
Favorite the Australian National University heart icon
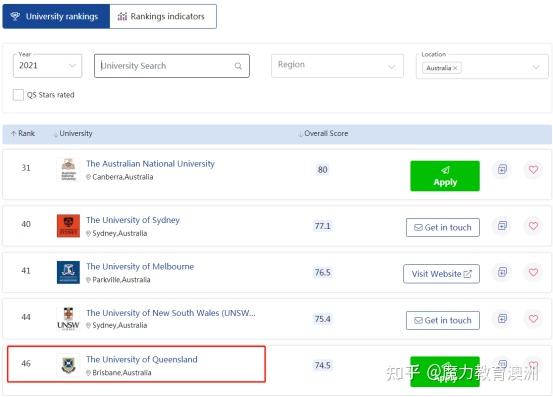pos(533,169)
